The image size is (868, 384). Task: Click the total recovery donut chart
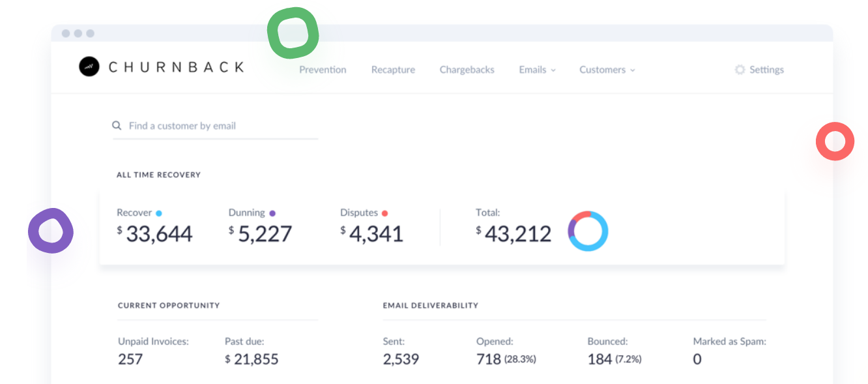[x=588, y=231]
